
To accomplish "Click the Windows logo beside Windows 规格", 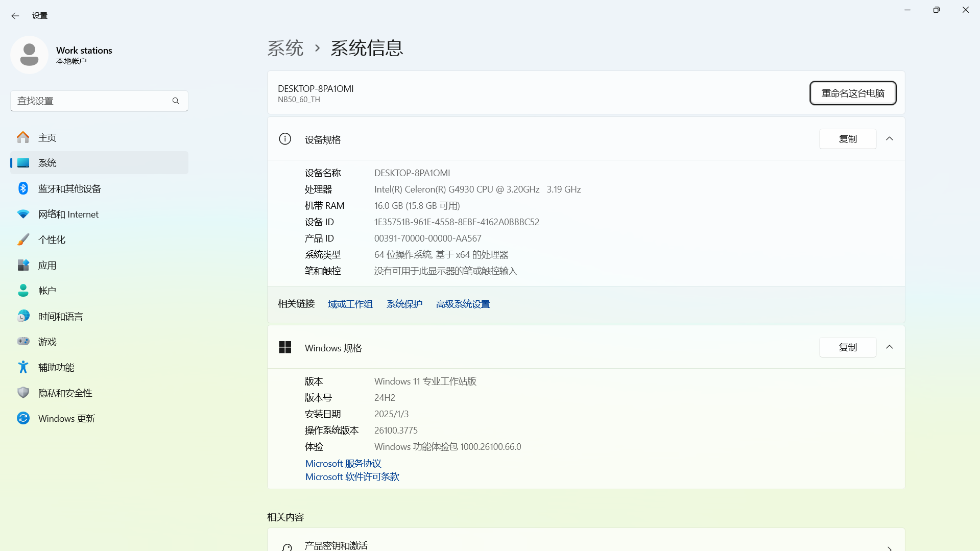I will [285, 347].
